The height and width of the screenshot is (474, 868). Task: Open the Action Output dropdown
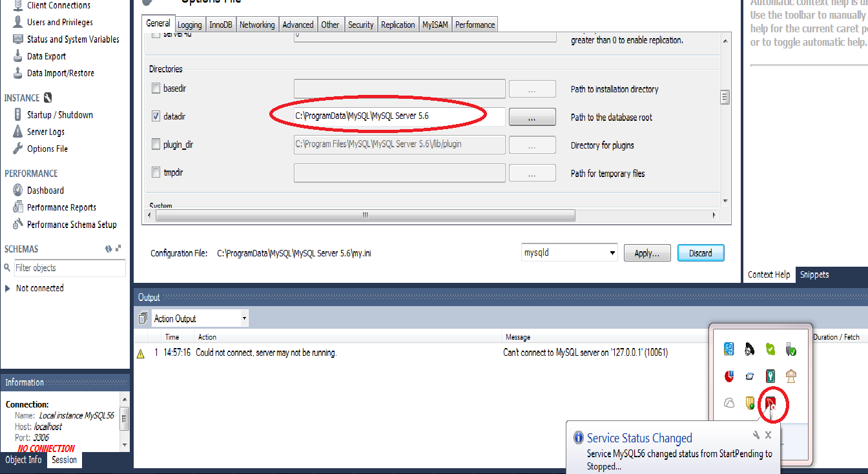click(x=200, y=318)
